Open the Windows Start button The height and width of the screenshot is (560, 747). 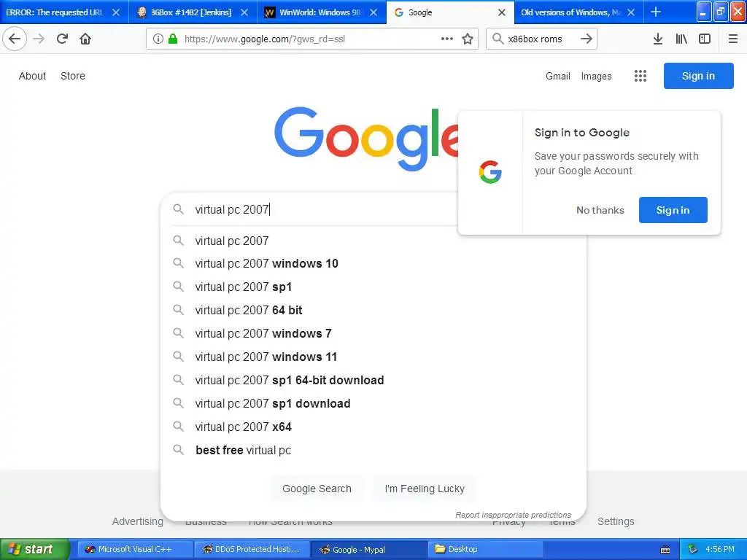[34, 549]
